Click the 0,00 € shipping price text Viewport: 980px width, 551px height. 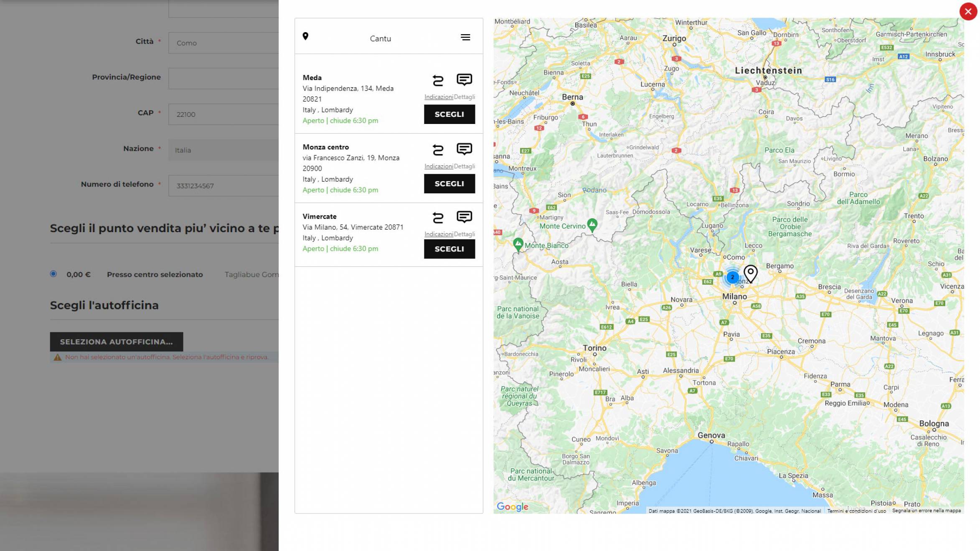point(79,275)
